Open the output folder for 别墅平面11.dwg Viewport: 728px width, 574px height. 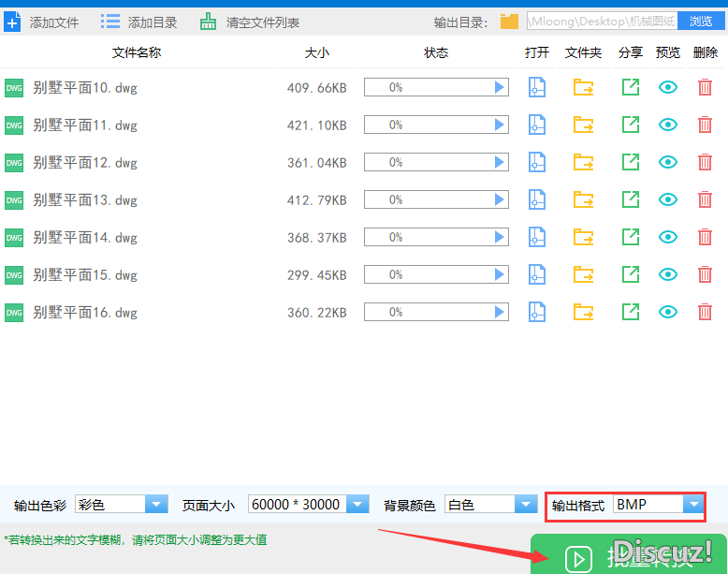pyautogui.click(x=584, y=125)
